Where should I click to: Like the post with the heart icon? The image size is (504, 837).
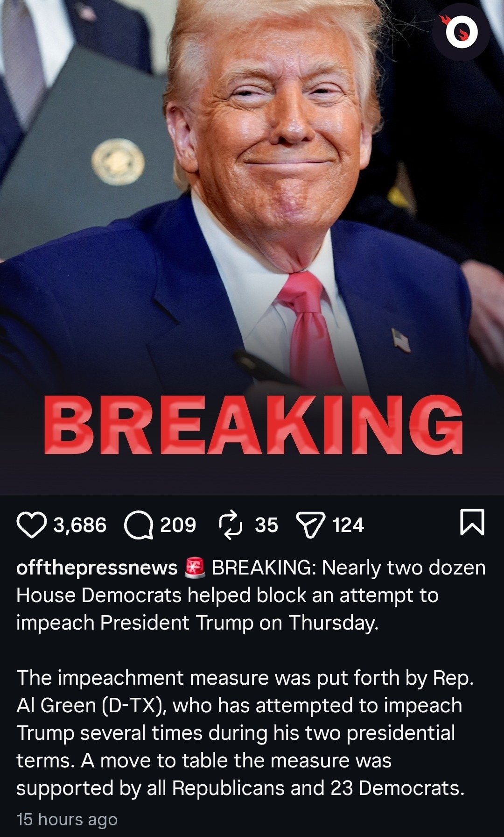pos(31,525)
